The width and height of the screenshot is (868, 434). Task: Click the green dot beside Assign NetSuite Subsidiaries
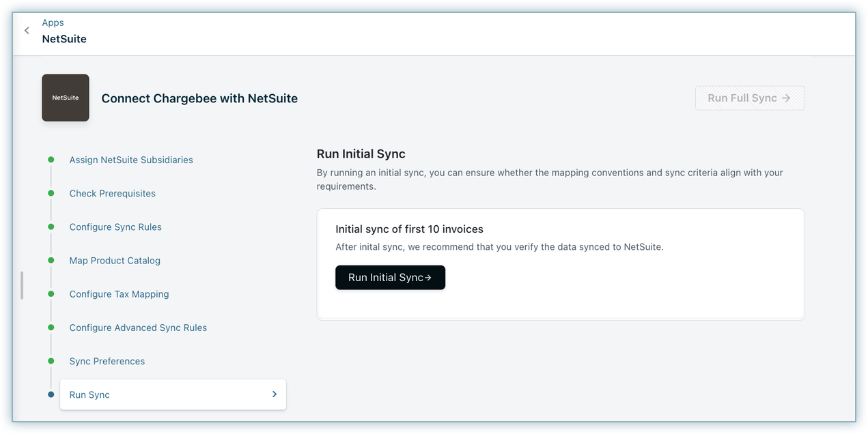point(51,160)
